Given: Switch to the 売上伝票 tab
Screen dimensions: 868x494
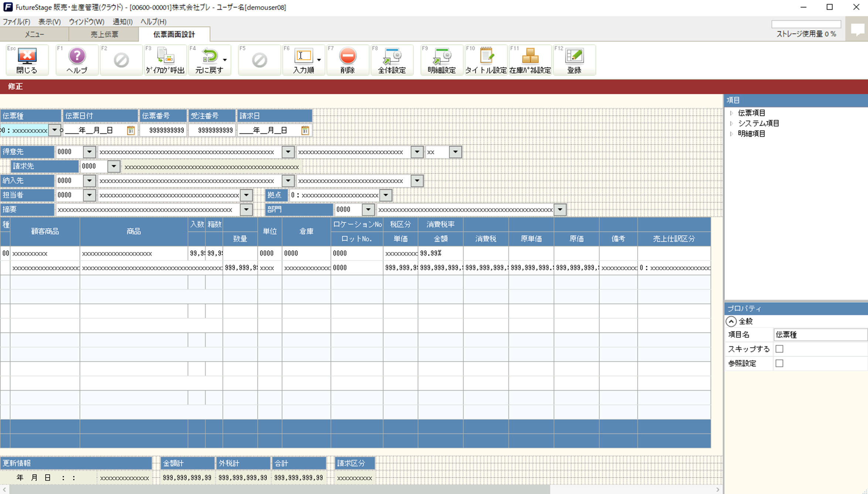Looking at the screenshot, I should tap(104, 34).
